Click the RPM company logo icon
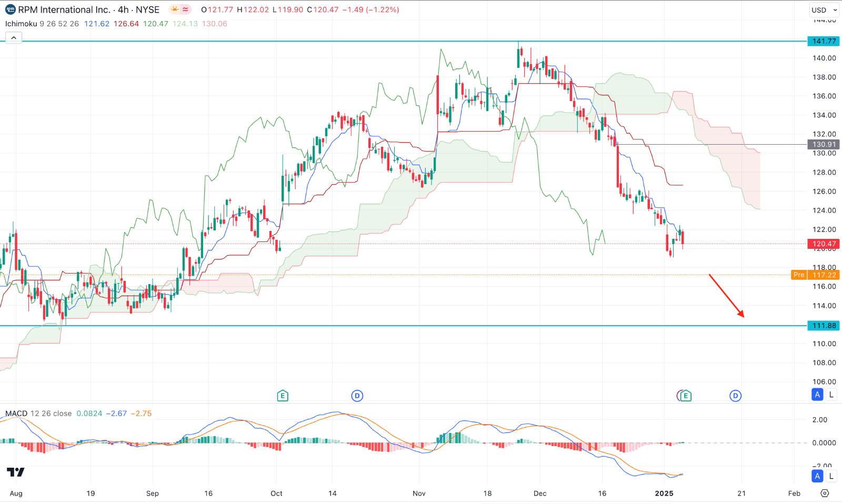The height and width of the screenshot is (504, 842). pyautogui.click(x=10, y=9)
